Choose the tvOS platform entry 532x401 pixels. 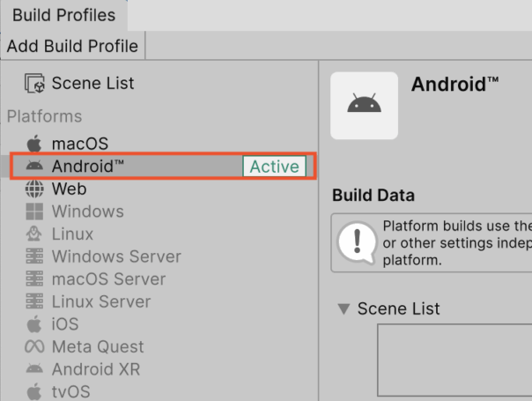[x=70, y=392]
